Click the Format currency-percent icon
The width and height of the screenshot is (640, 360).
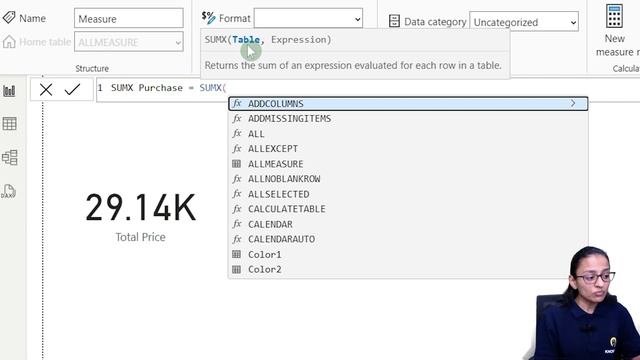point(208,18)
